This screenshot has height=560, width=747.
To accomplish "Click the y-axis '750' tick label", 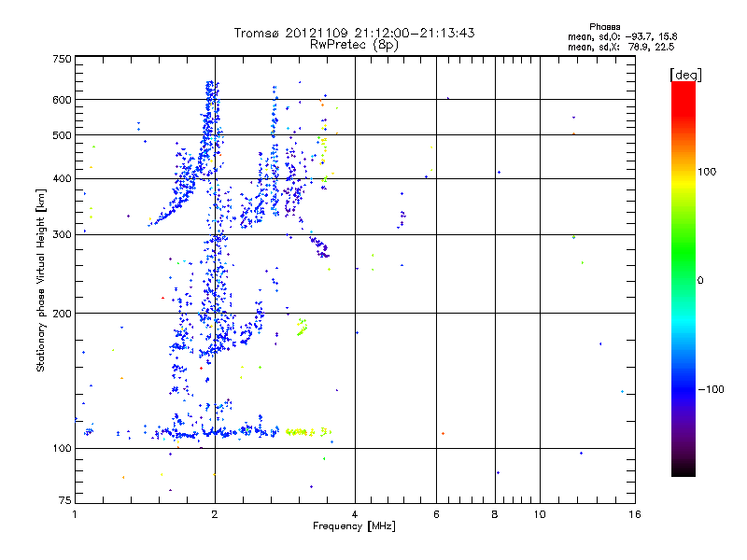I will click(x=62, y=59).
